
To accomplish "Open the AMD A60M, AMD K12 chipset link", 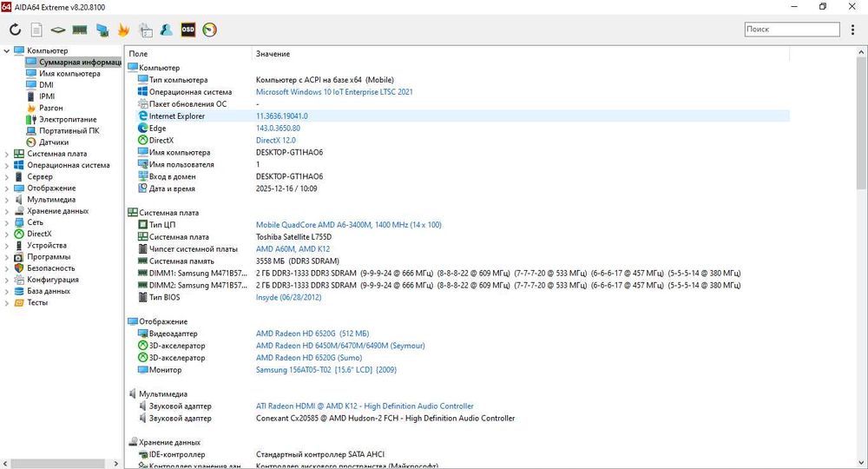I will (x=293, y=249).
